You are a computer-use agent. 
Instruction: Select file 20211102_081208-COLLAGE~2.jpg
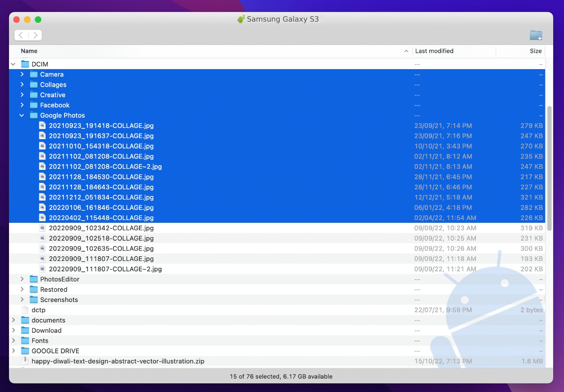point(105,166)
